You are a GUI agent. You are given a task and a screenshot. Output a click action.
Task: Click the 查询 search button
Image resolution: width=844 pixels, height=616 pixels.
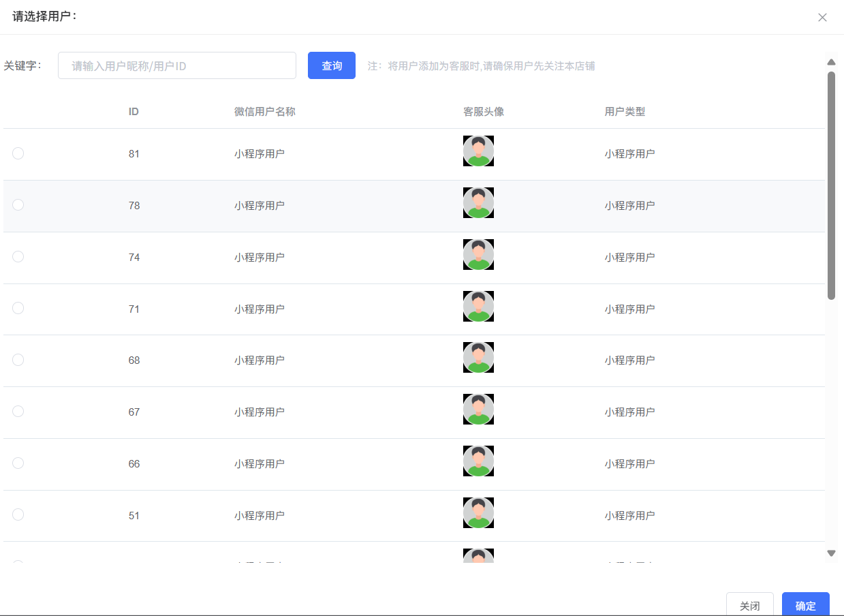332,65
